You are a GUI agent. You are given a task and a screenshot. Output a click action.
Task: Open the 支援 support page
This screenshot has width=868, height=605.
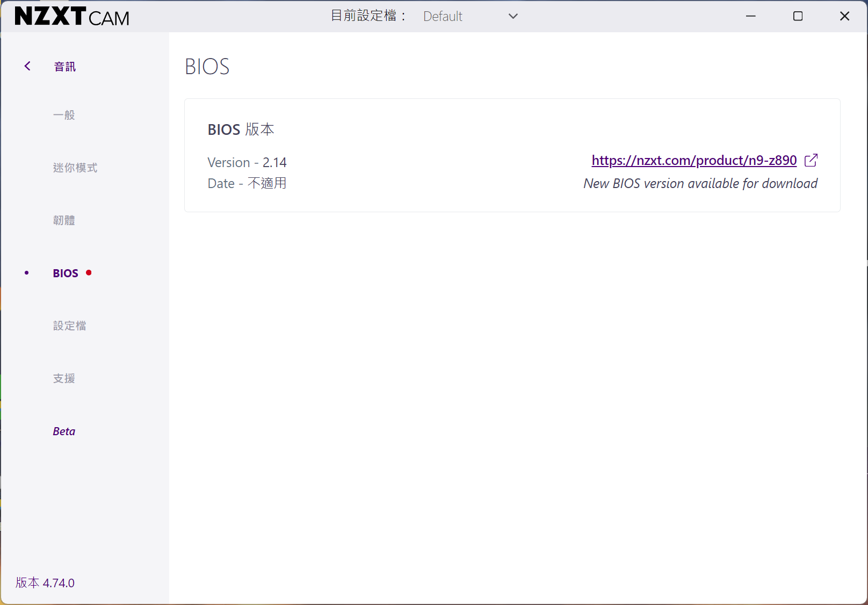[64, 378]
